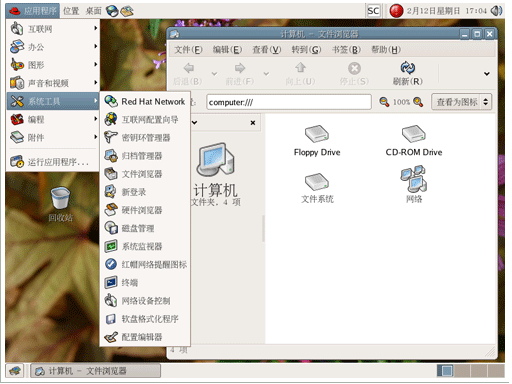The width and height of the screenshot is (512, 384).
Task: Open the forward history dropdown arrow
Action: (266, 74)
